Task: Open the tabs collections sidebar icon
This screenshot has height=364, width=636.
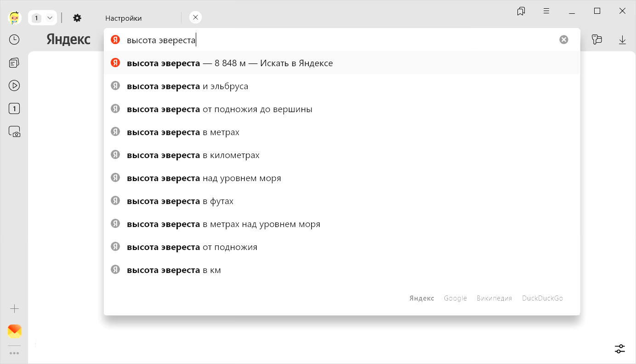Action: pyautogui.click(x=14, y=63)
